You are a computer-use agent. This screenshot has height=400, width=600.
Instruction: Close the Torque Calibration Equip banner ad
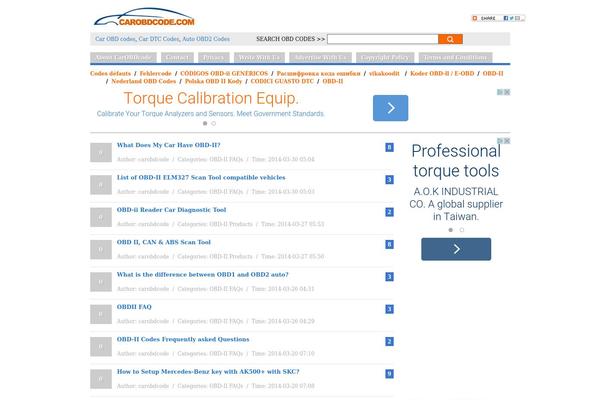point(507,92)
